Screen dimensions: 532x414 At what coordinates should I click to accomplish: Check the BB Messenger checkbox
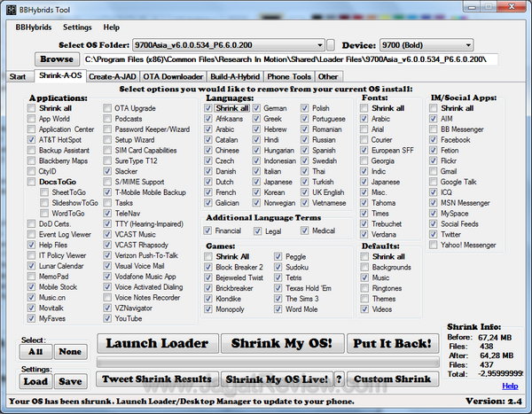coord(434,129)
